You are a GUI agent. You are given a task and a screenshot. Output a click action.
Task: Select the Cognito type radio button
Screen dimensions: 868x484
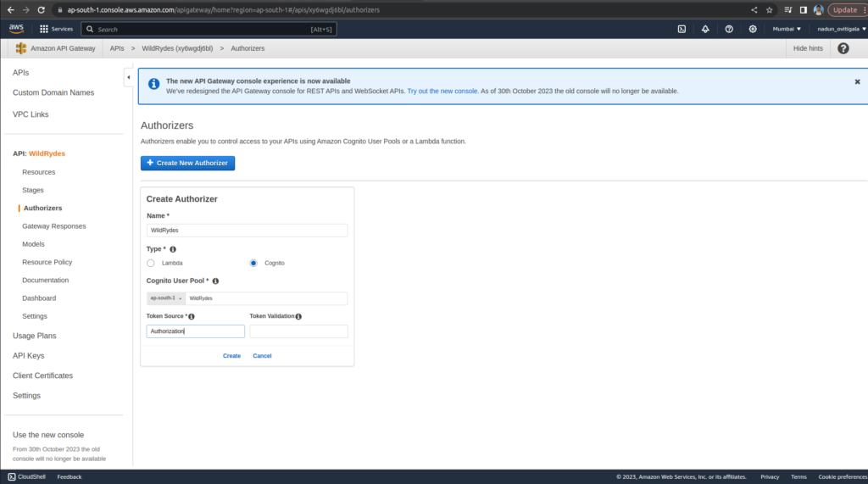253,263
